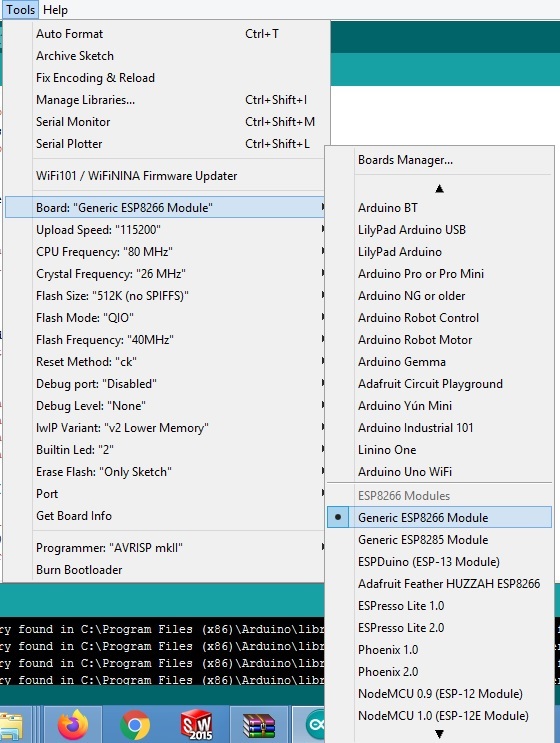Select Arduino Yún Mini board
This screenshot has height=743, width=560.
[439, 406]
